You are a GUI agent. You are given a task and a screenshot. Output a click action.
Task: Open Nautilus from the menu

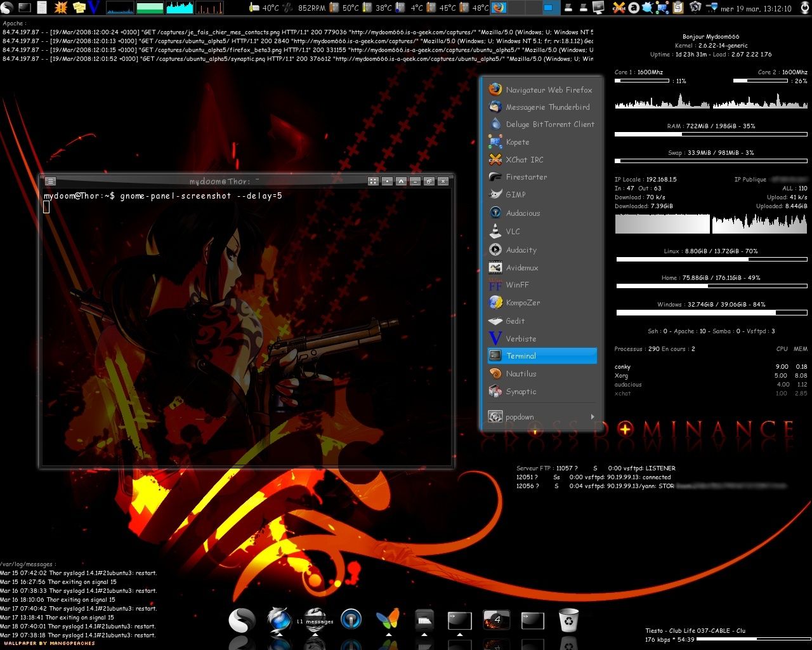(x=542, y=374)
